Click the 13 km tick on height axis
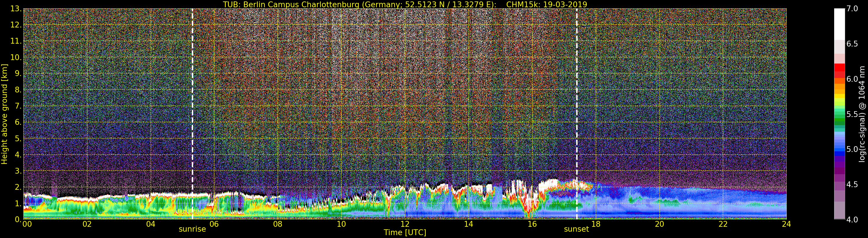 click(15, 9)
